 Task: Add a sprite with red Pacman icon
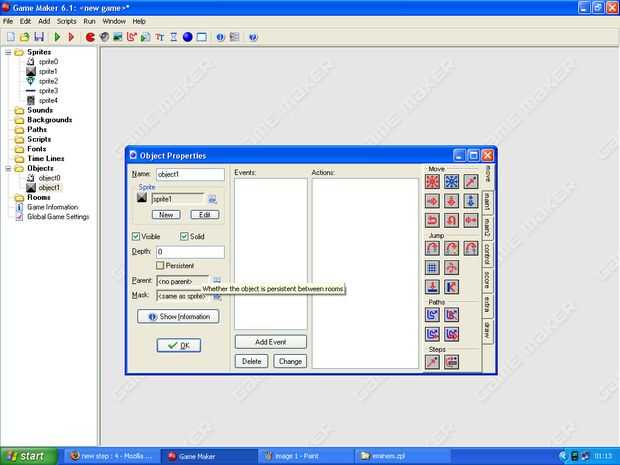pos(90,37)
